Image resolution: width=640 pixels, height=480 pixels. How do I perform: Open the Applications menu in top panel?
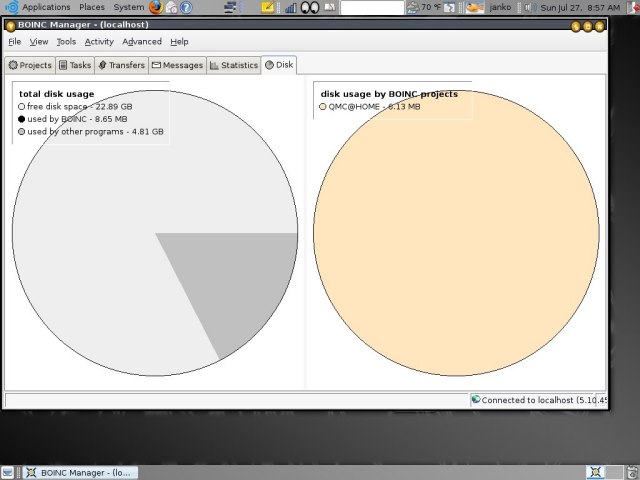46,7
